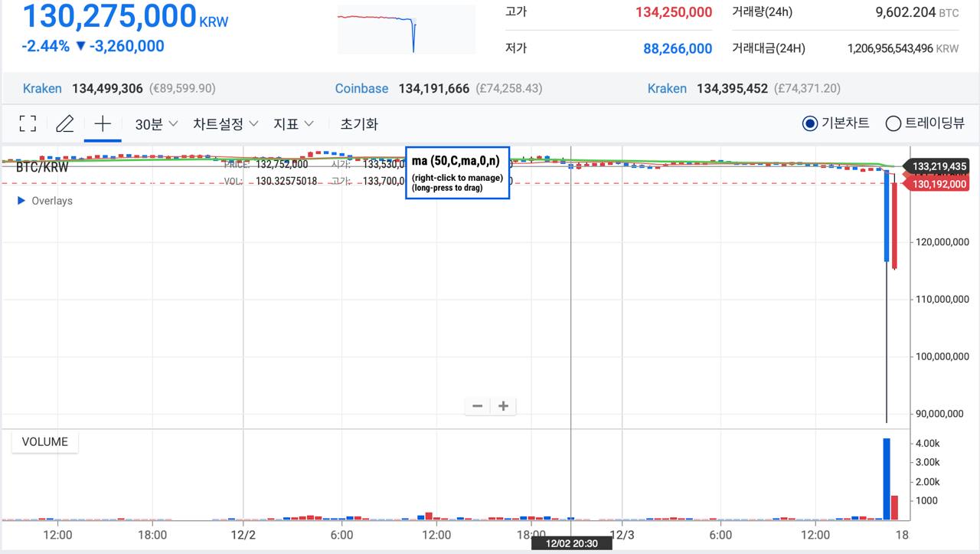Screen dimensions: 980x554
Task: Click the VOLUME panel label
Action: [44, 442]
